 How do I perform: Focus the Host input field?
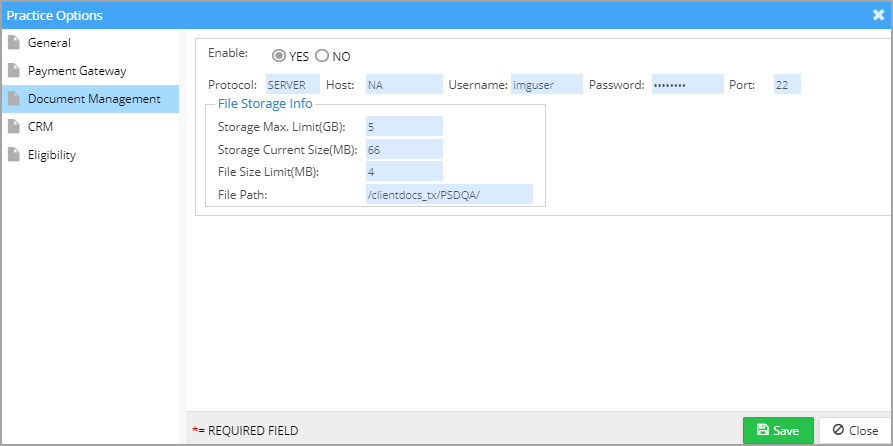point(404,84)
